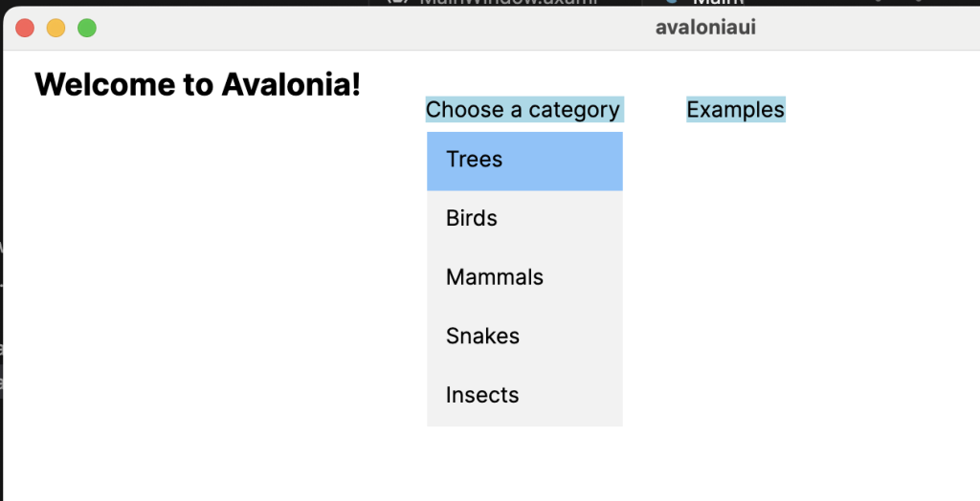Click the Welcome to Avalonia! heading

[x=197, y=85]
